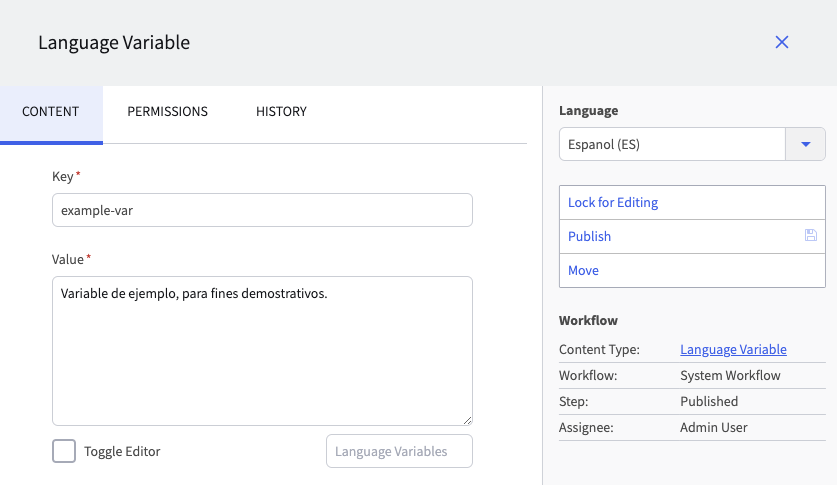Switch to the Content tab

(51, 112)
